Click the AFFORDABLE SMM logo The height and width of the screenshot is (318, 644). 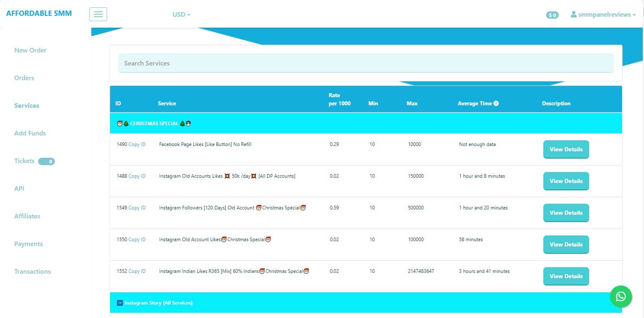(x=39, y=13)
